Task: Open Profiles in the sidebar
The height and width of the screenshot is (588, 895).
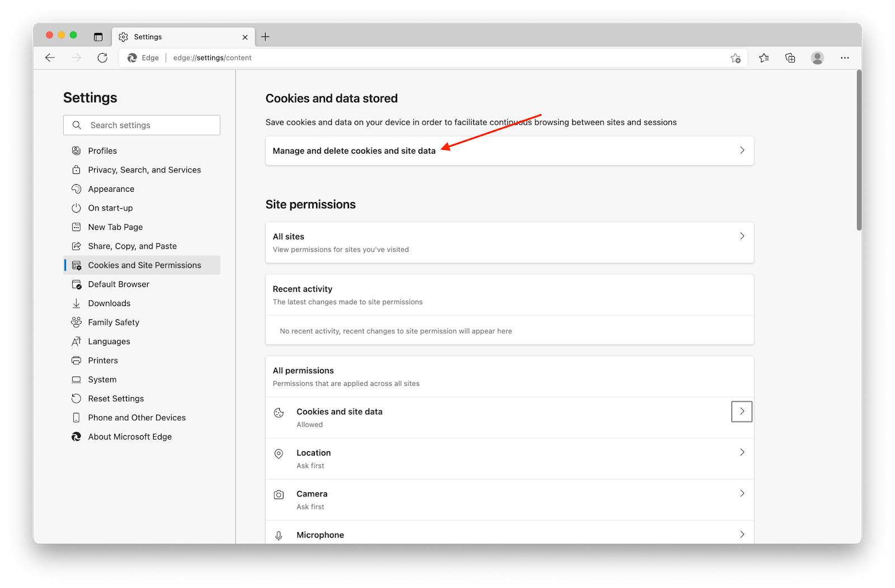Action: [x=142, y=151]
